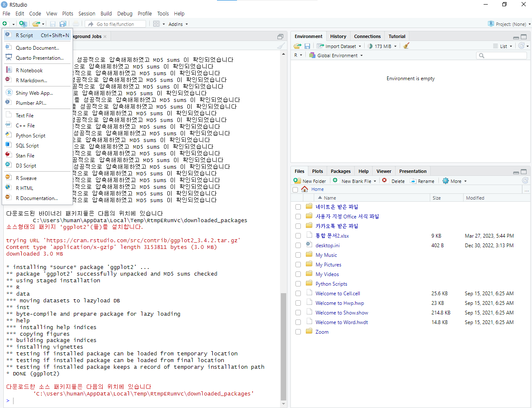Open the Addins dropdown

178,24
